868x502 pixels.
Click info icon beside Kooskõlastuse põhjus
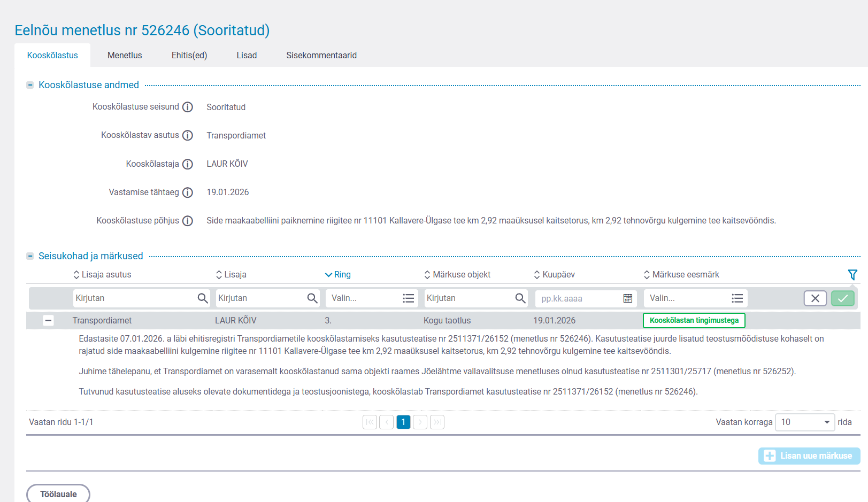click(187, 221)
